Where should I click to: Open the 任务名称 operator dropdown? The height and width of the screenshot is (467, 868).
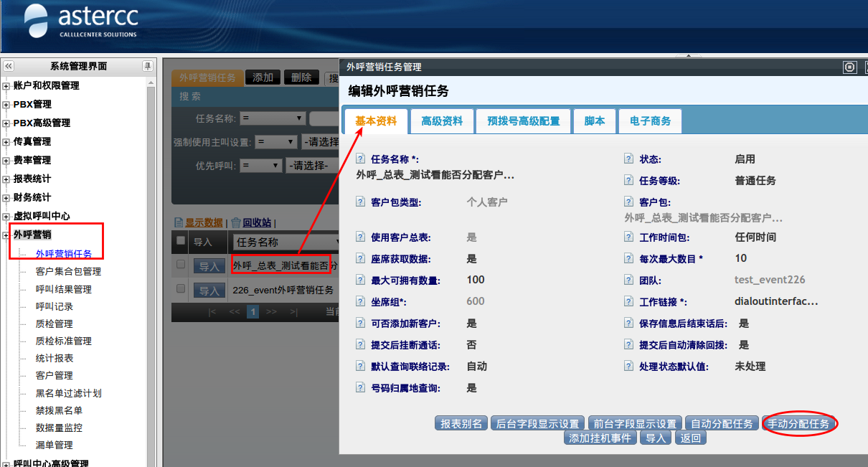273,118
